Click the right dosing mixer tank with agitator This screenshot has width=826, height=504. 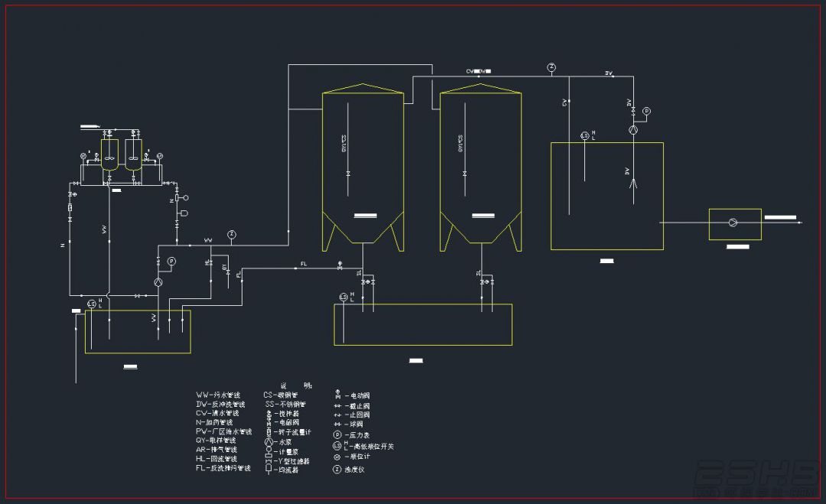click(x=134, y=154)
